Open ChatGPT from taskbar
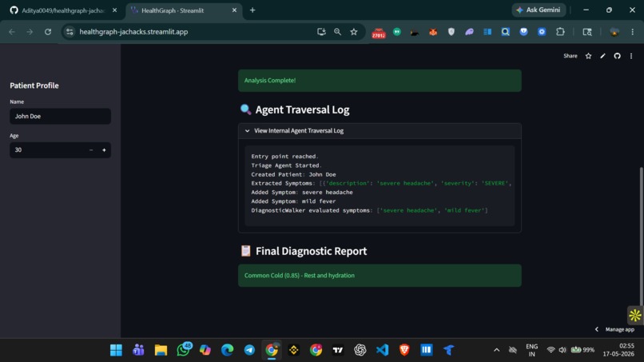Viewport: 644px width, 362px height. point(360,350)
